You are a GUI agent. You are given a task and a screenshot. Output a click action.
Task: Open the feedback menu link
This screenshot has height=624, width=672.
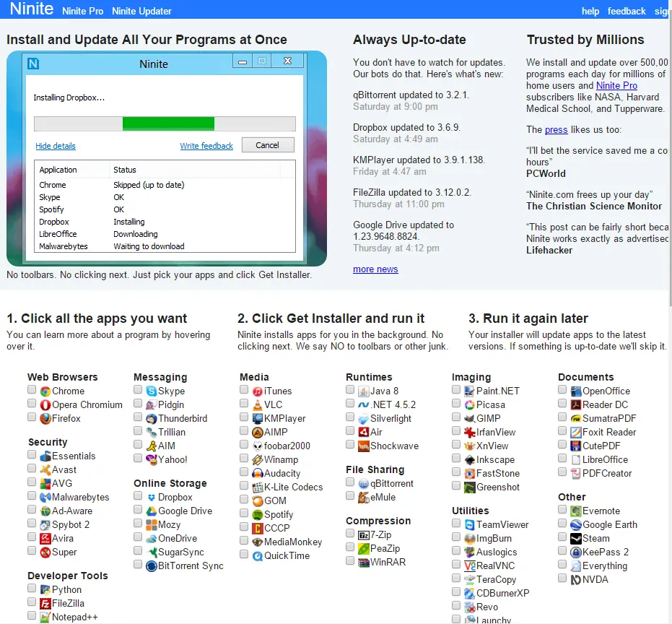pyautogui.click(x=627, y=11)
